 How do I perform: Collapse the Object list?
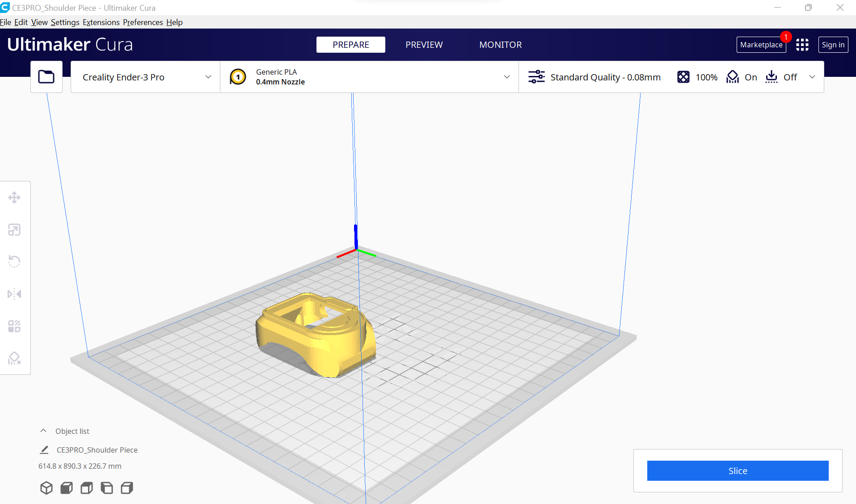click(x=43, y=431)
